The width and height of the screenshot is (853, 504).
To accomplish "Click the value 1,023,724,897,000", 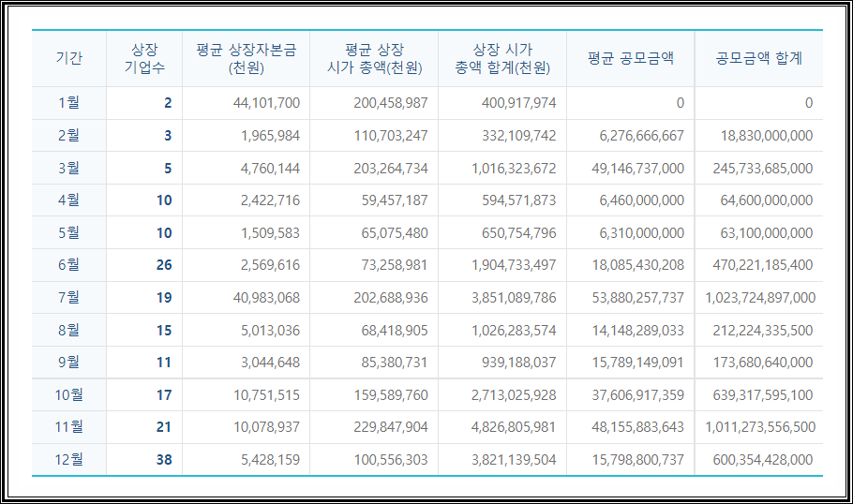I will pos(760,297).
